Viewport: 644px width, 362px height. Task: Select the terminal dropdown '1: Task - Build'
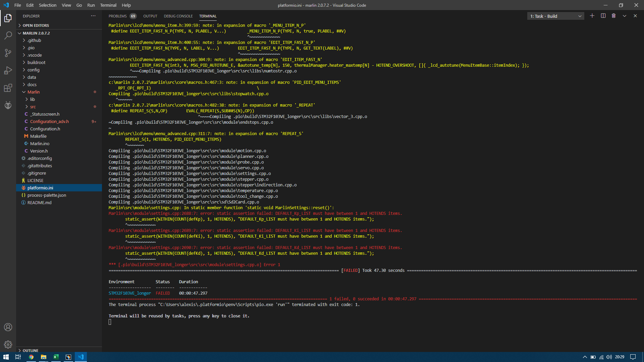point(556,16)
